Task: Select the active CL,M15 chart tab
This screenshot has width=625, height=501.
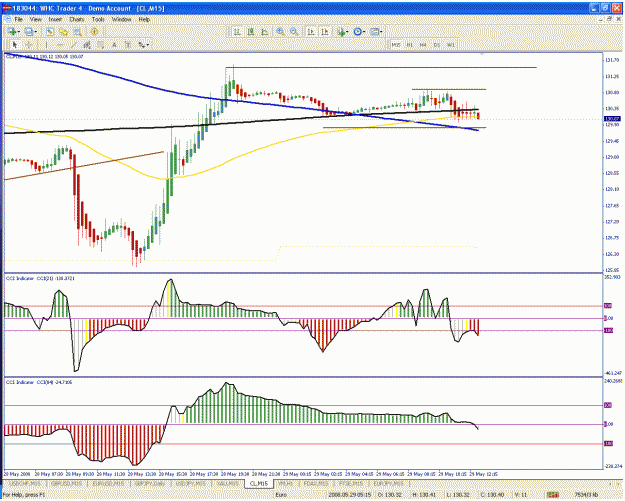Action: pos(259,483)
